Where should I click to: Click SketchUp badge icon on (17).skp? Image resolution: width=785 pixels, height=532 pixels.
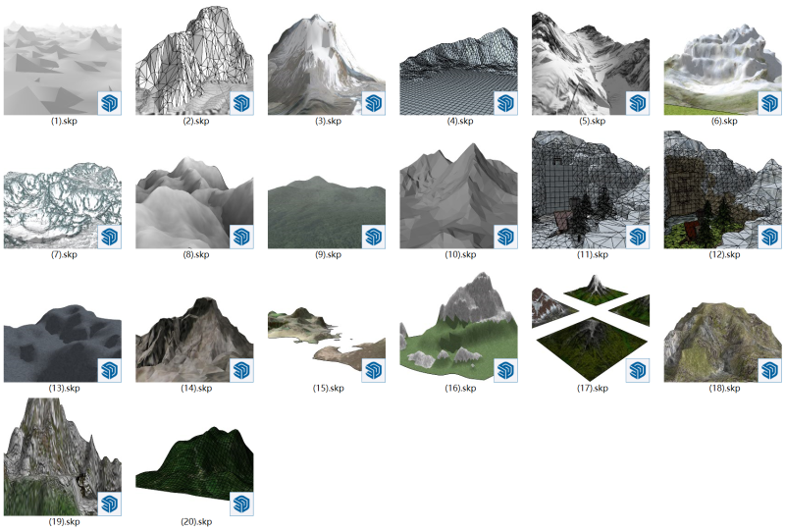tap(638, 370)
